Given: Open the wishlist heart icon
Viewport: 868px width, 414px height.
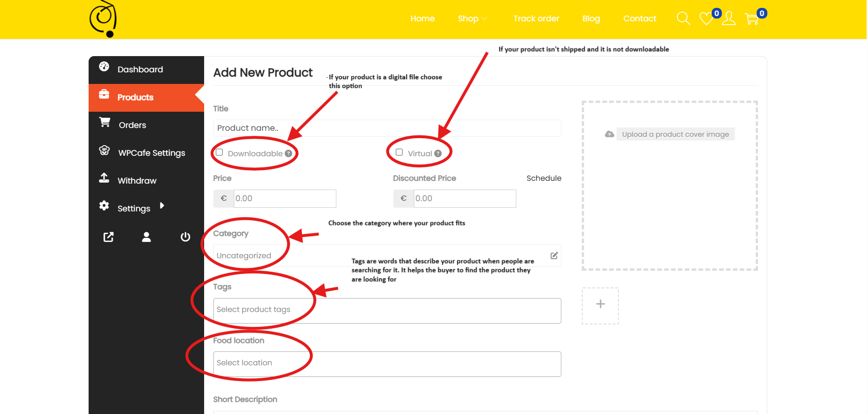Looking at the screenshot, I should point(706,19).
